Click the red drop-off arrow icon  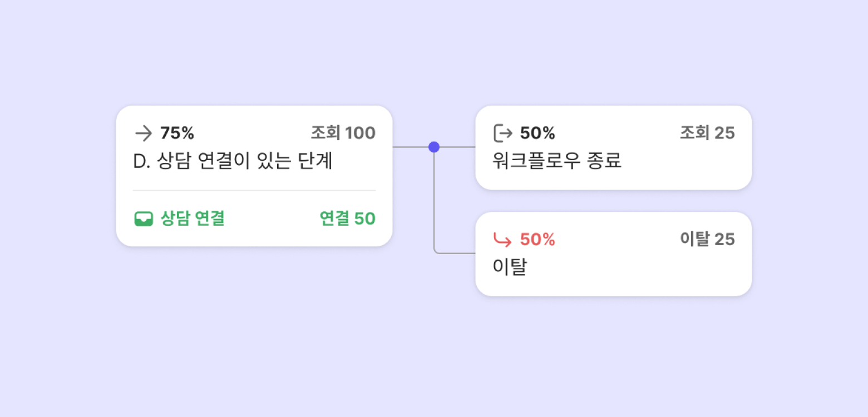tap(503, 240)
